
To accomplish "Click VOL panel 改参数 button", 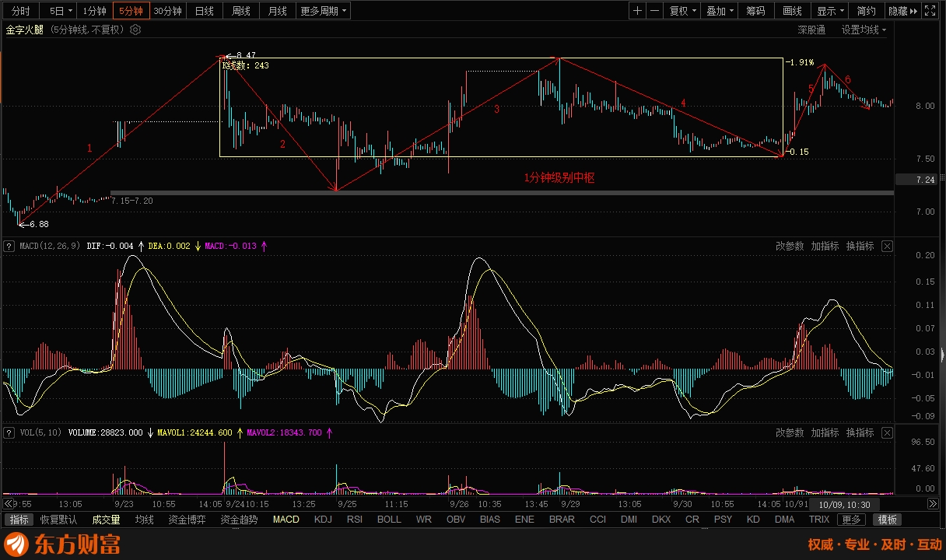I will [x=790, y=432].
